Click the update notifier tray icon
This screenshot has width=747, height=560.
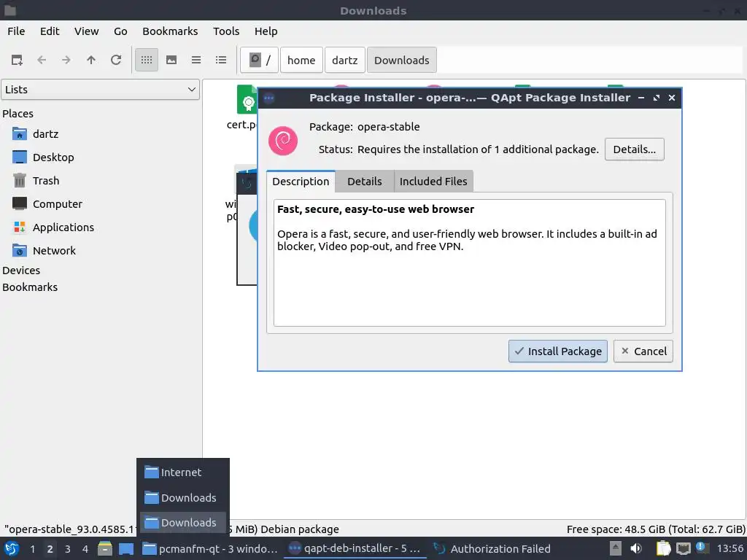click(701, 548)
